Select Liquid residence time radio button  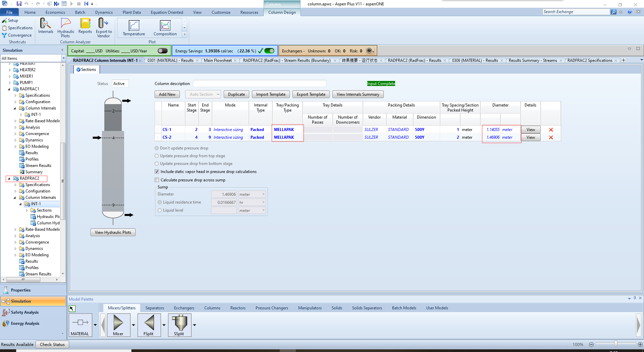coord(160,202)
